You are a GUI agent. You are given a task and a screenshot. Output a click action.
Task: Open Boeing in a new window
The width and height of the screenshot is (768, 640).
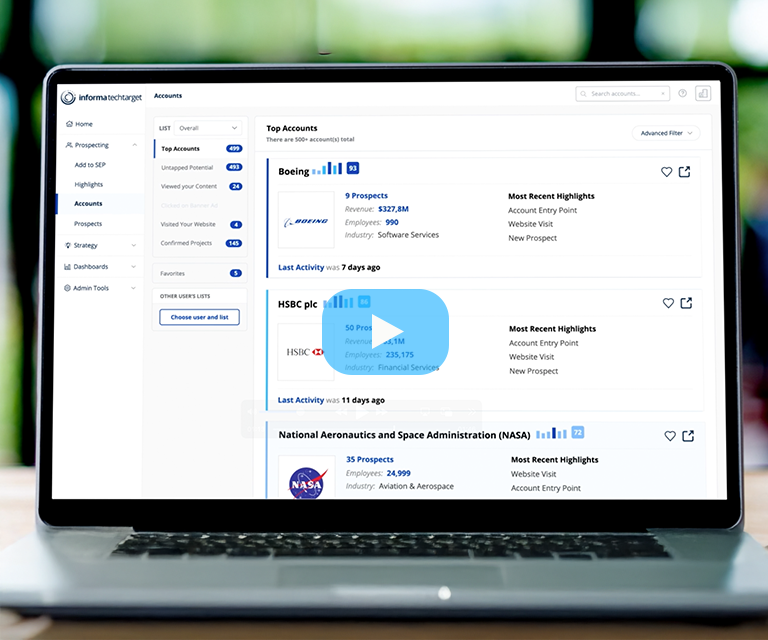tap(684, 172)
